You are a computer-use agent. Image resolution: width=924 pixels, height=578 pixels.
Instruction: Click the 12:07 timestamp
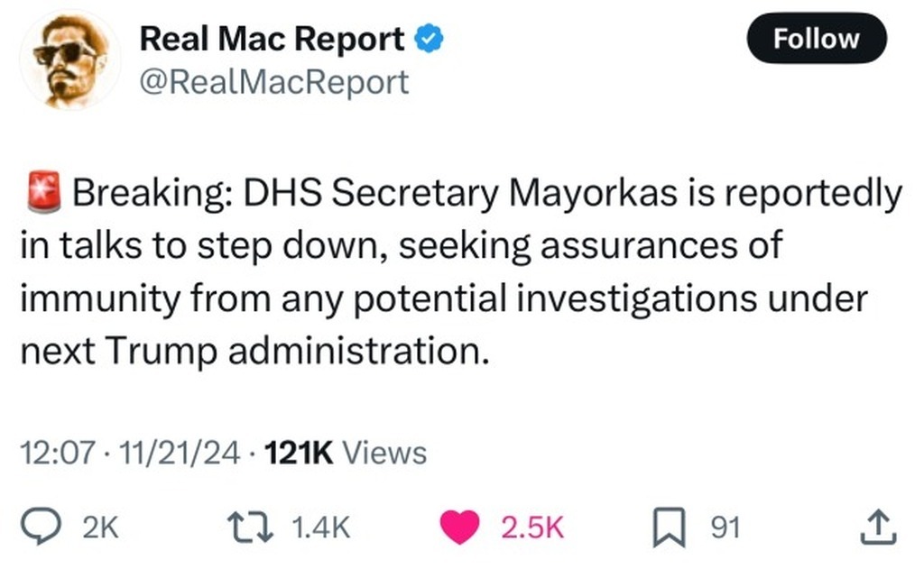pos(57,454)
